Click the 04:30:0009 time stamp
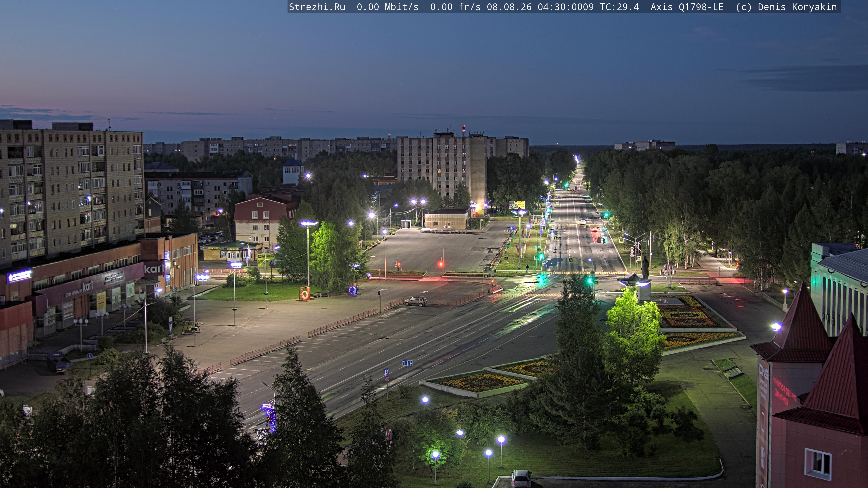868x488 pixels. click(x=566, y=7)
